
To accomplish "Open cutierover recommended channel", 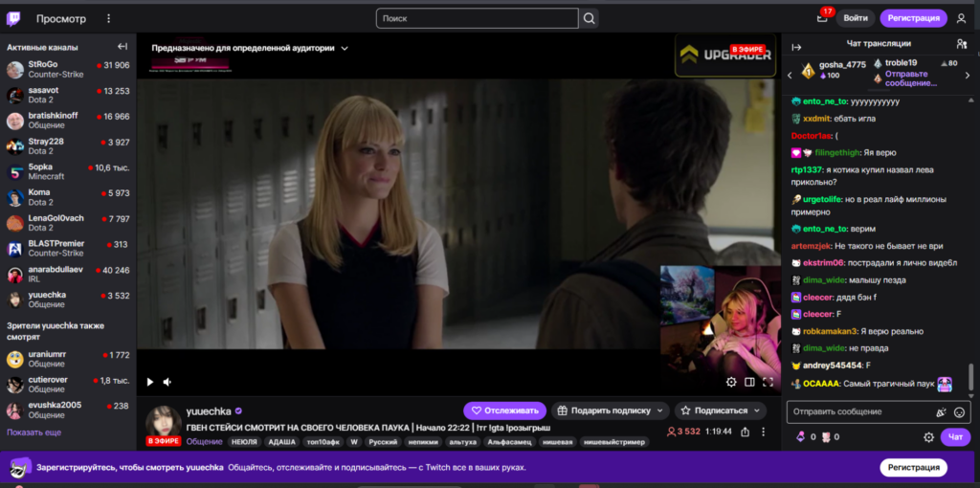I will 68,385.
